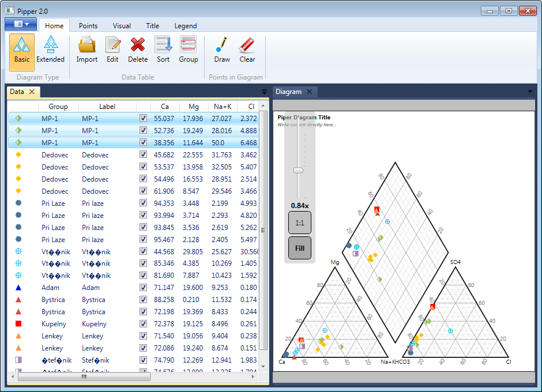Viewport: 542px width, 392px height.
Task: Click blue circle symbol of Pri Laze 94.353 row
Action: 18,203
